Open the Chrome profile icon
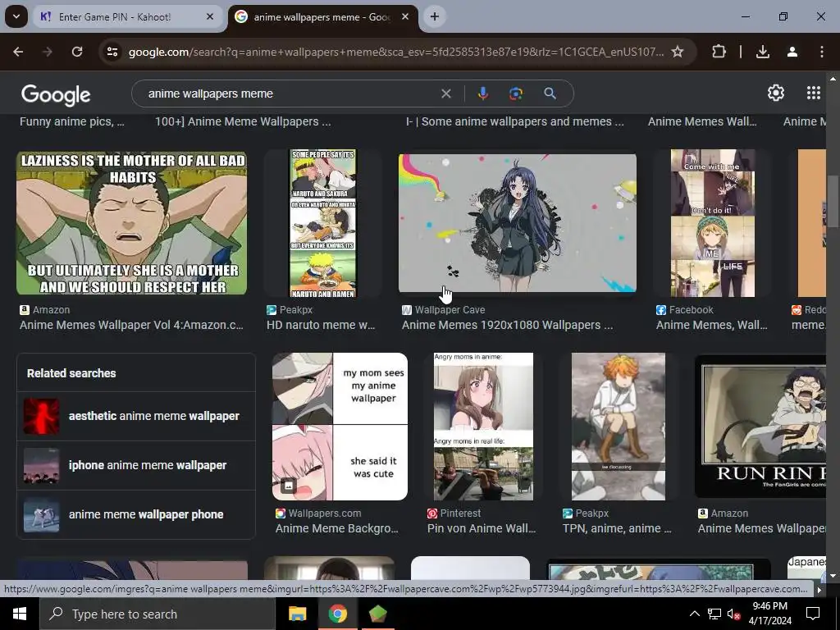 [x=792, y=52]
